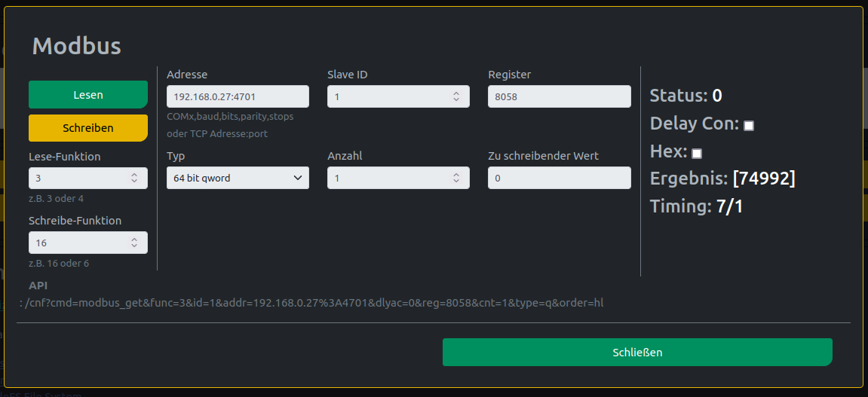The image size is (868, 397).
Task: Close the dialog with Schließen
Action: (637, 353)
